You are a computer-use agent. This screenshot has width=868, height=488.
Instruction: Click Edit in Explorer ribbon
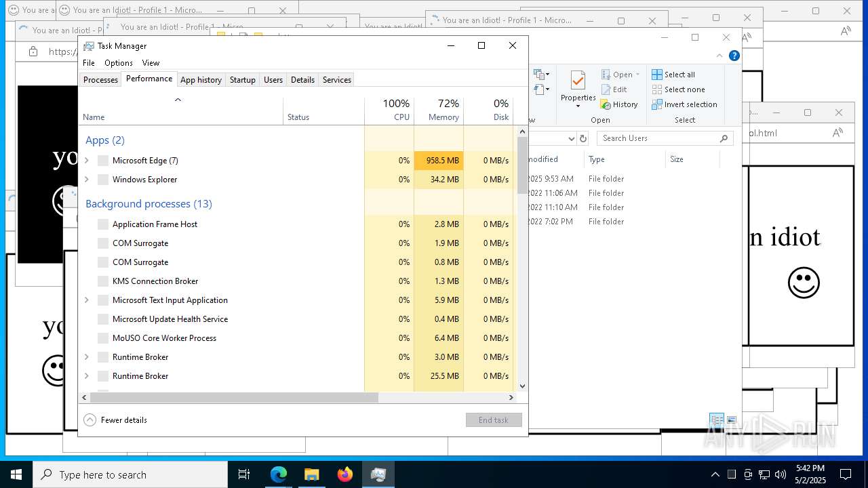tap(614, 89)
